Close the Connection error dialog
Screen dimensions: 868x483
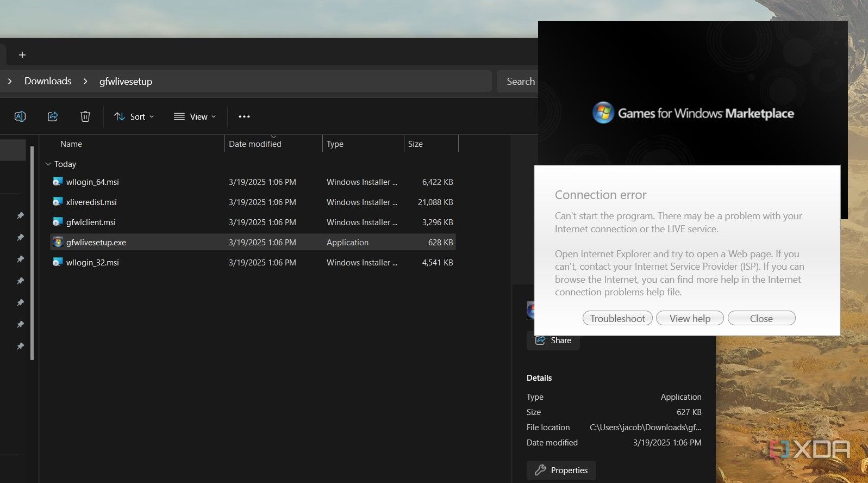(x=761, y=318)
